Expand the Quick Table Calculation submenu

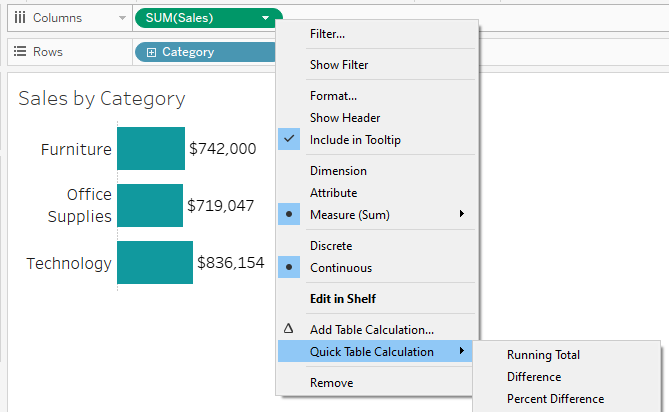pyautogui.click(x=372, y=351)
